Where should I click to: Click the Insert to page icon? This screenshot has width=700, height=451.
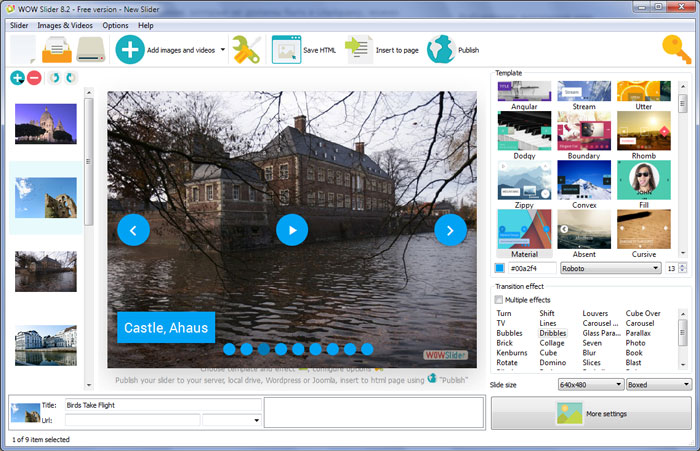(358, 50)
